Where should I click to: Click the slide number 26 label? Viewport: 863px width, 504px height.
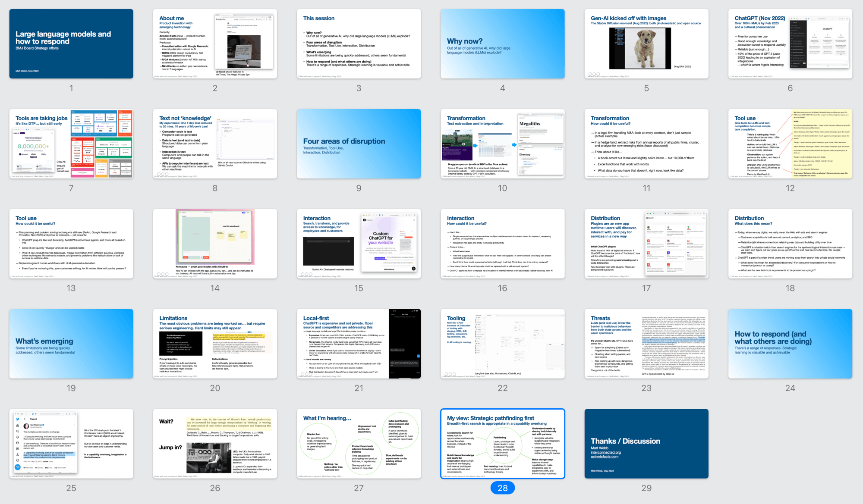click(215, 488)
